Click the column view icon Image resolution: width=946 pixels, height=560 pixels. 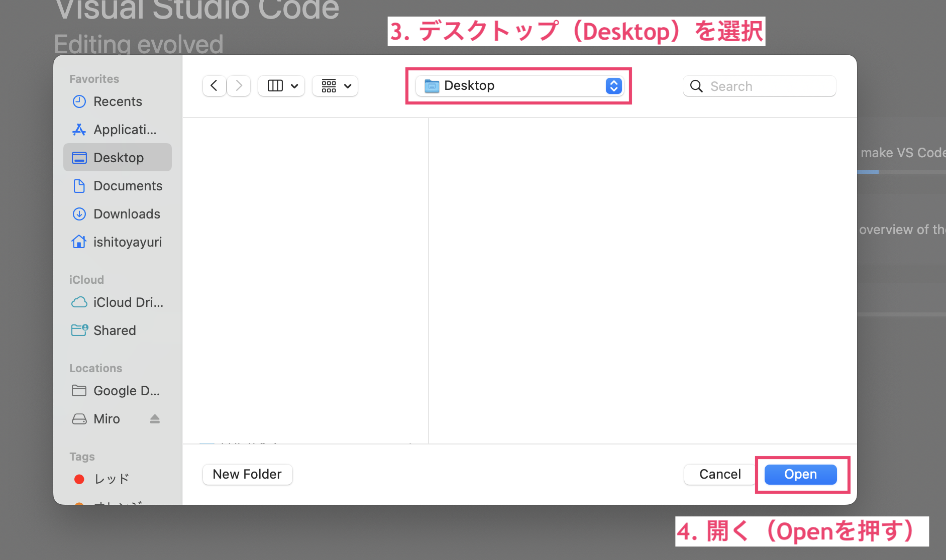point(275,86)
